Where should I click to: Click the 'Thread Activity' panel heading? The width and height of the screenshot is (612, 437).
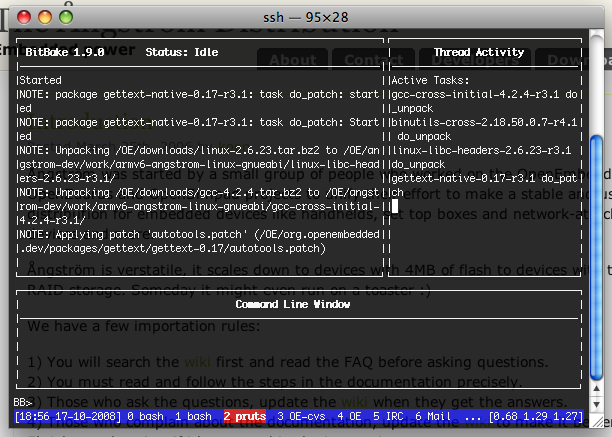tap(478, 52)
